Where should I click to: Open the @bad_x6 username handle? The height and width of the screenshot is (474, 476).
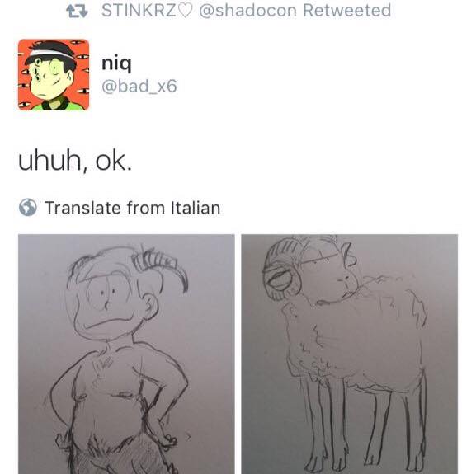(139, 86)
